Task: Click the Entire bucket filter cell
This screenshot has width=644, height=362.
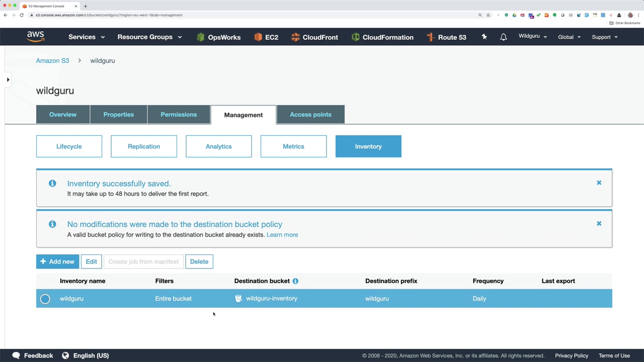Action: [x=174, y=299]
